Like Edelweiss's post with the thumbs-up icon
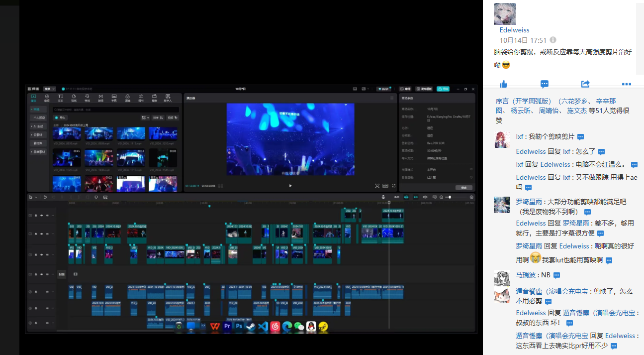Viewport: 644px width, 355px height. (503, 84)
